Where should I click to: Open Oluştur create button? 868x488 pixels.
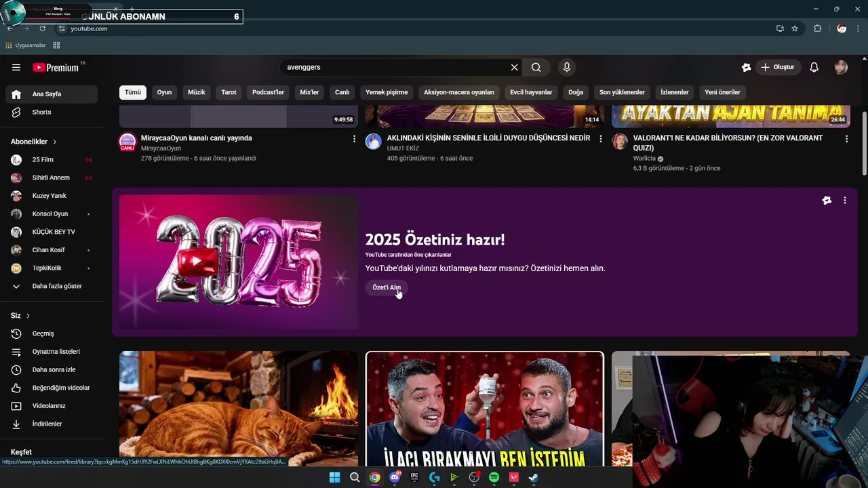[x=777, y=67]
